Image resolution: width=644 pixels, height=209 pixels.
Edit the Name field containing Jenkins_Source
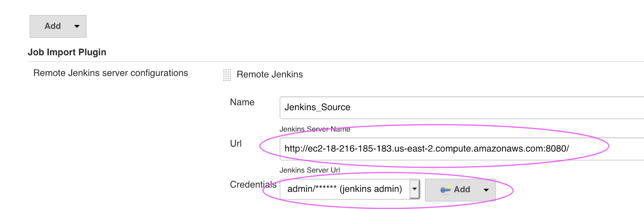coord(462,108)
